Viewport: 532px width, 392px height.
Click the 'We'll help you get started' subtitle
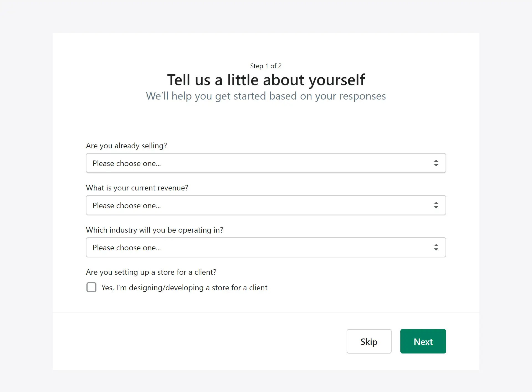pyautogui.click(x=266, y=96)
